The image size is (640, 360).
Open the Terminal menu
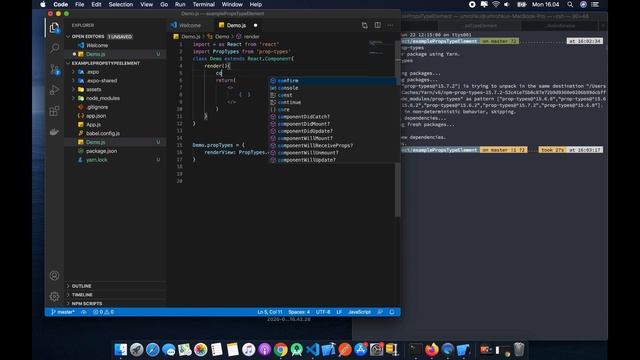(204, 4)
